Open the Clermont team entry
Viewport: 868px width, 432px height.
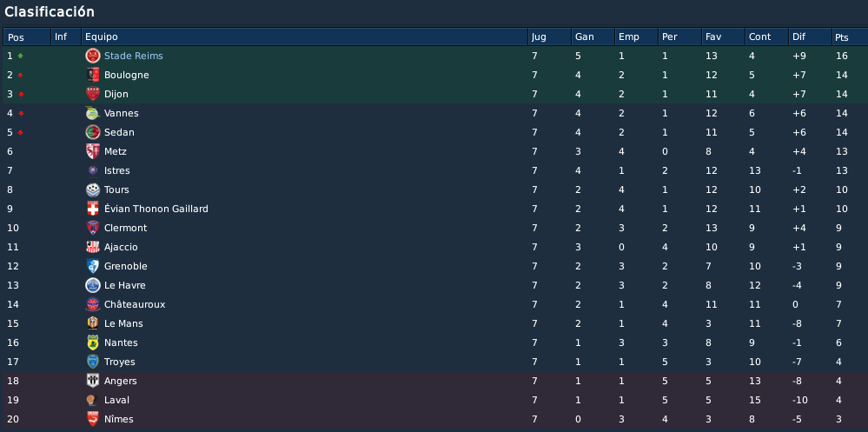126,229
